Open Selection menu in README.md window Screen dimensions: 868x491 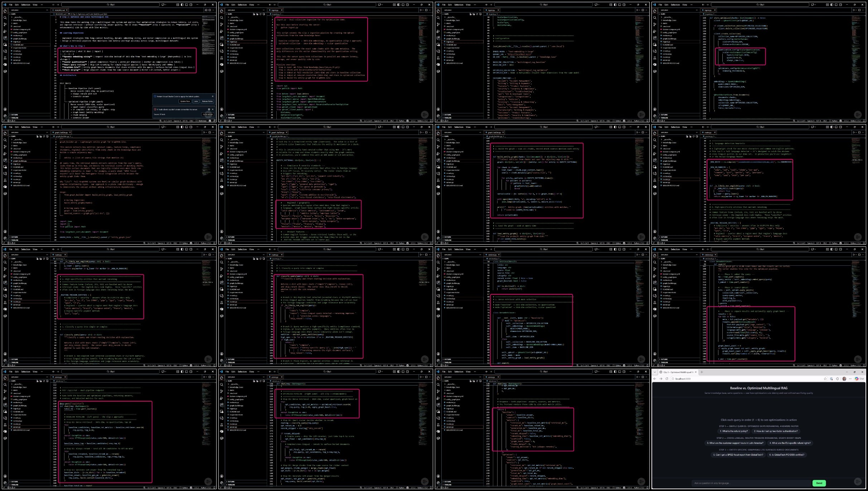pyautogui.click(x=26, y=5)
